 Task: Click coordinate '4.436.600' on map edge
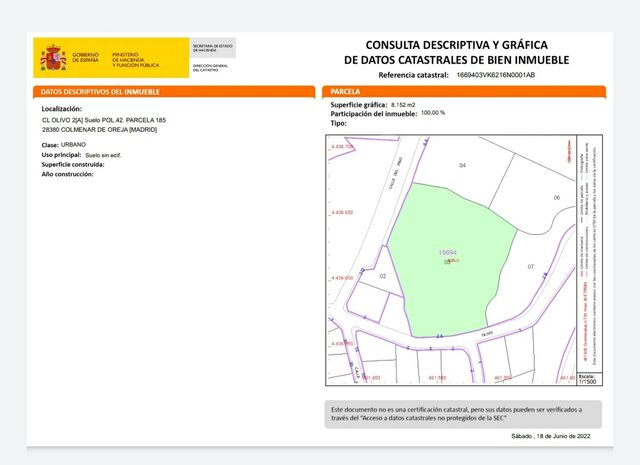tap(342, 278)
